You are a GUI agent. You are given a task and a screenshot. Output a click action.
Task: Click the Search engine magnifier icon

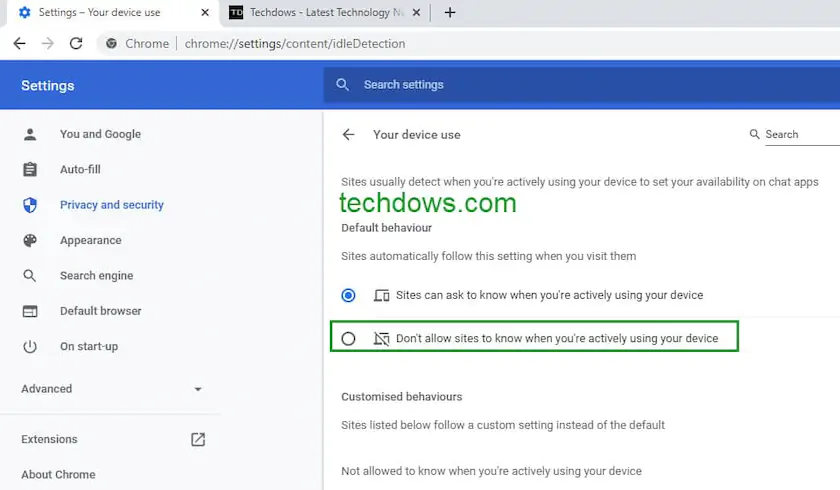point(30,276)
